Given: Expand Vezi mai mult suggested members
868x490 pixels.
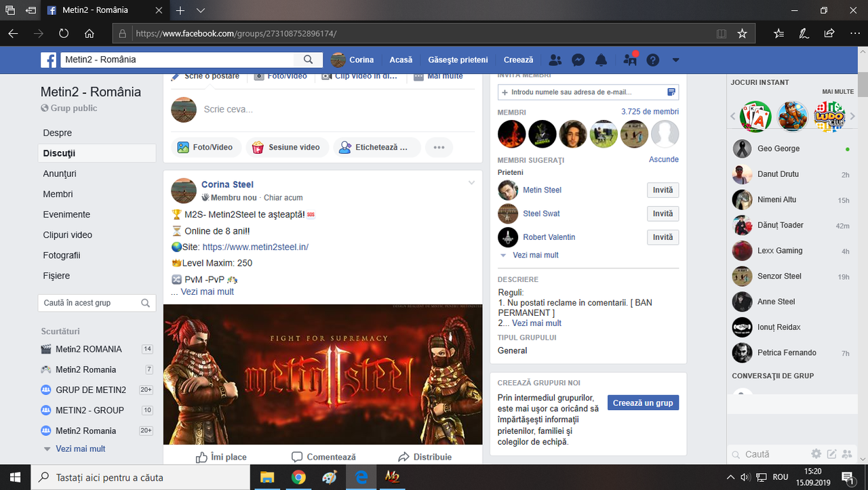Looking at the screenshot, I should point(536,255).
